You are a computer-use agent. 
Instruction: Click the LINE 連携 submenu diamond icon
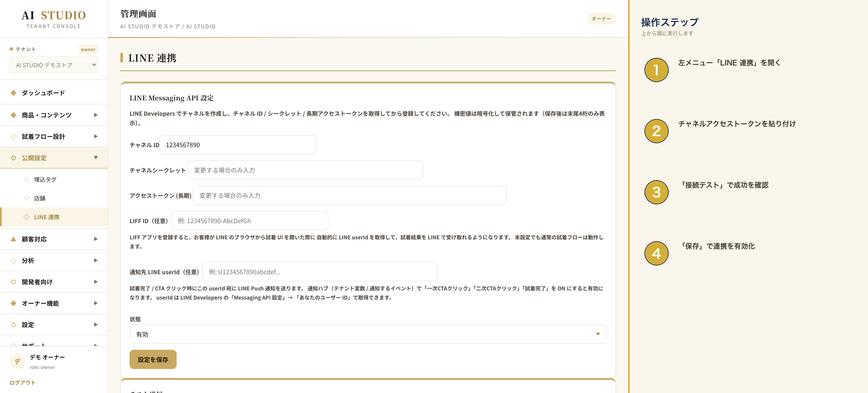tap(27, 217)
